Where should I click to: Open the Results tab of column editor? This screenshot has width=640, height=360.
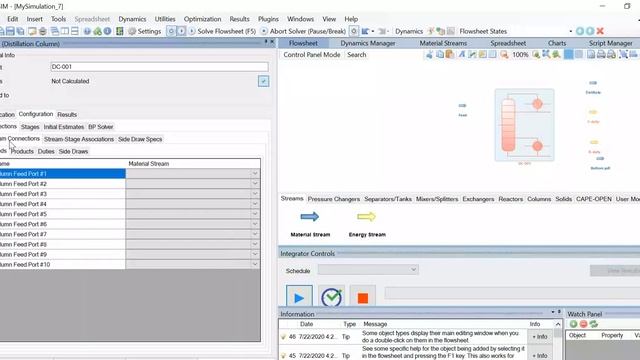tap(67, 115)
